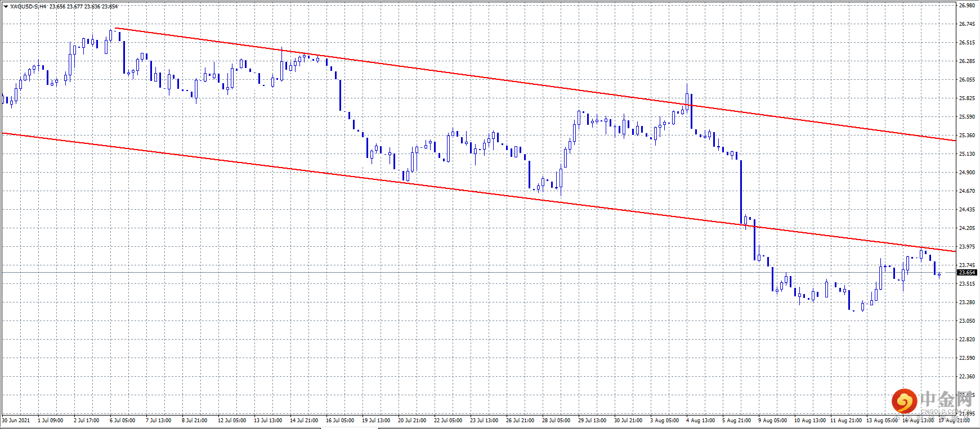Click the 4 Aug 13:00 time label
The image size is (980, 429).
click(x=701, y=421)
